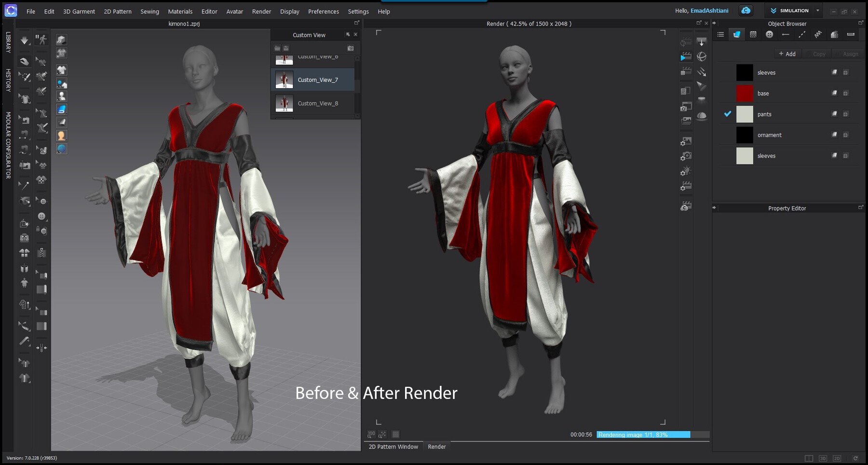Start simulation with the down-arrow tool
Screen dimensions: 868x465
pos(24,40)
